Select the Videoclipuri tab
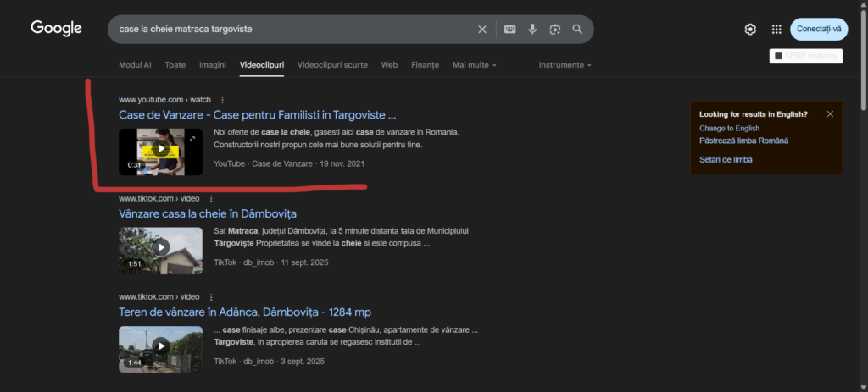This screenshot has width=868, height=392. pyautogui.click(x=262, y=64)
